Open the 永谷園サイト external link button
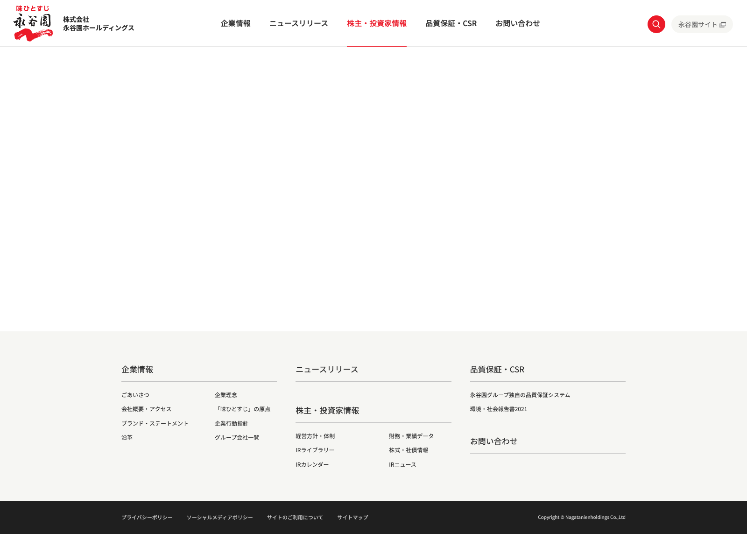This screenshot has width=747, height=560. 702,24
